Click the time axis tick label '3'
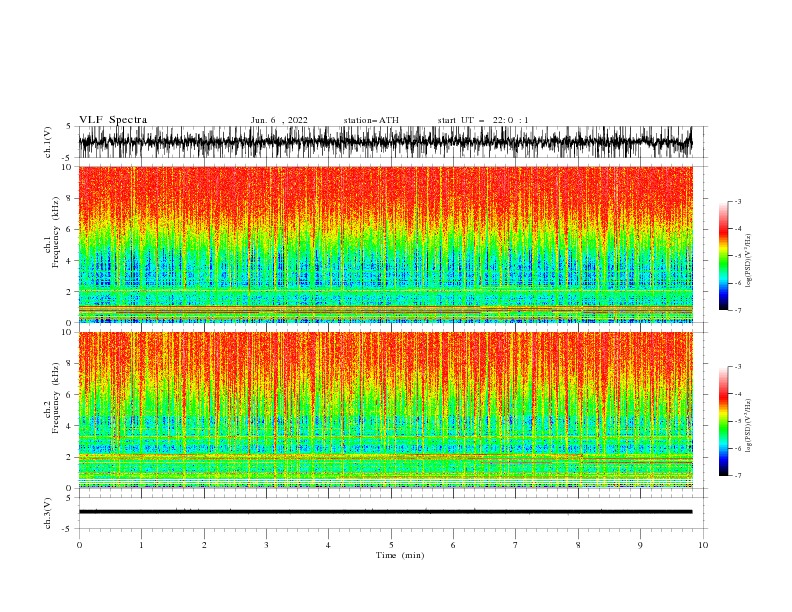 266,545
